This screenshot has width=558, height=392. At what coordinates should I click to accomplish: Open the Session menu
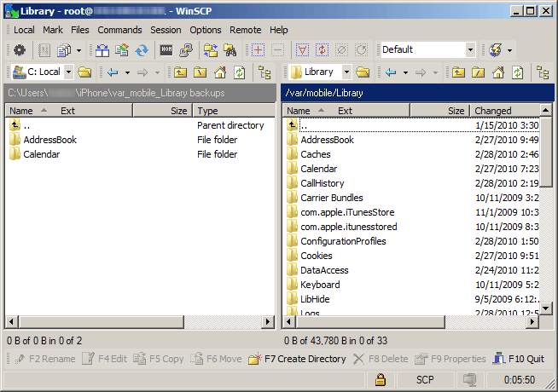(166, 30)
